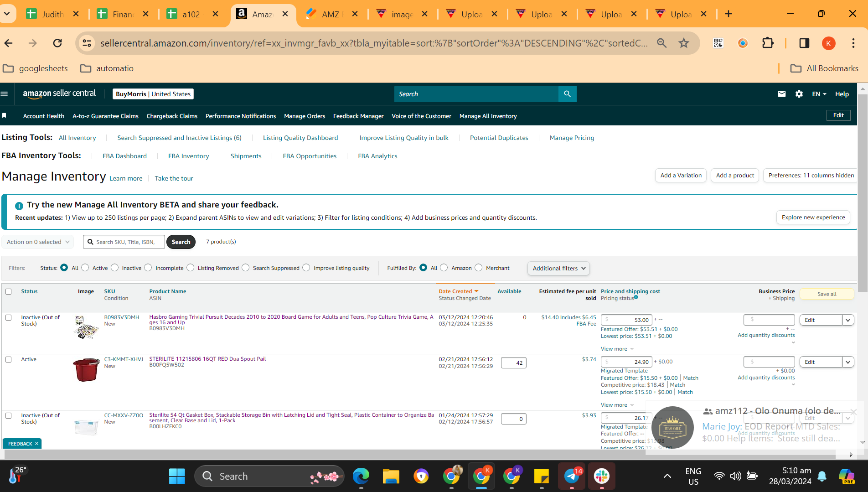Viewport: 868px width, 492px height.
Task: Expand the Additional filters dropdown
Action: (558, 268)
